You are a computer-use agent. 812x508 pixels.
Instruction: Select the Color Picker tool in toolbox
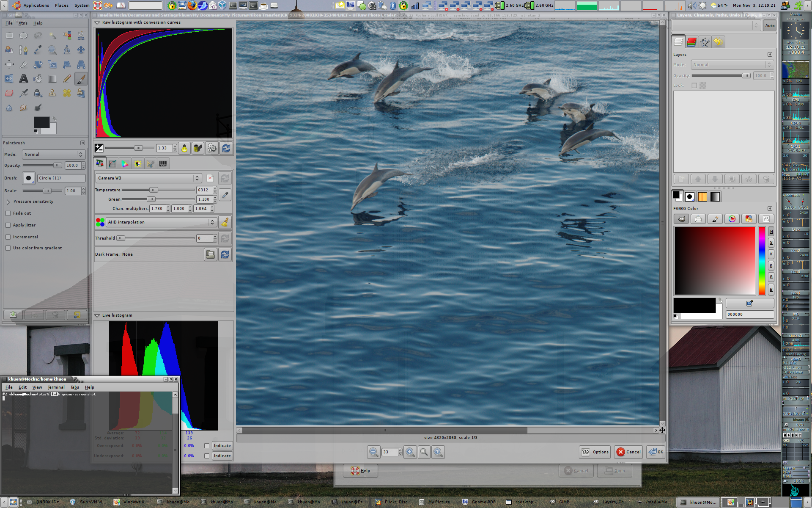tap(38, 50)
